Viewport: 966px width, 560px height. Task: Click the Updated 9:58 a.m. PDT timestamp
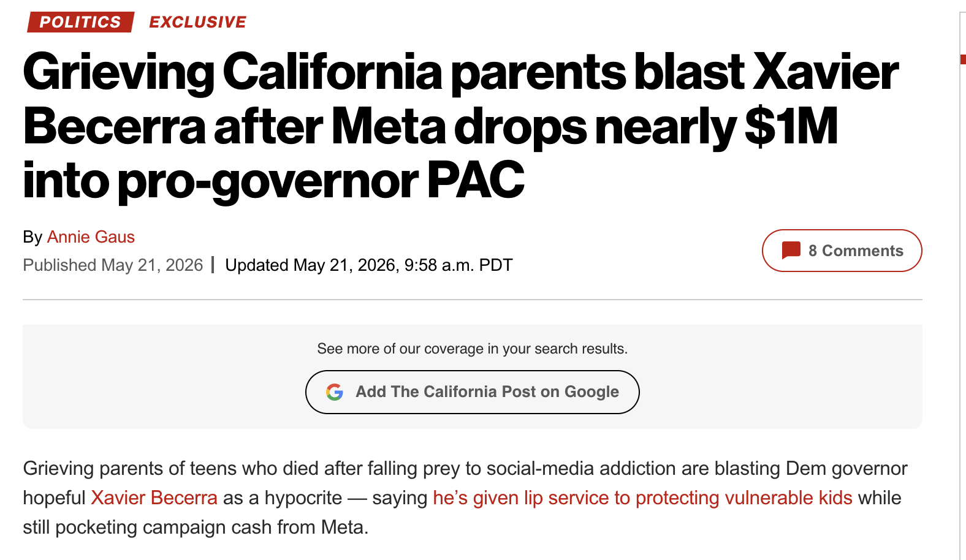click(368, 265)
